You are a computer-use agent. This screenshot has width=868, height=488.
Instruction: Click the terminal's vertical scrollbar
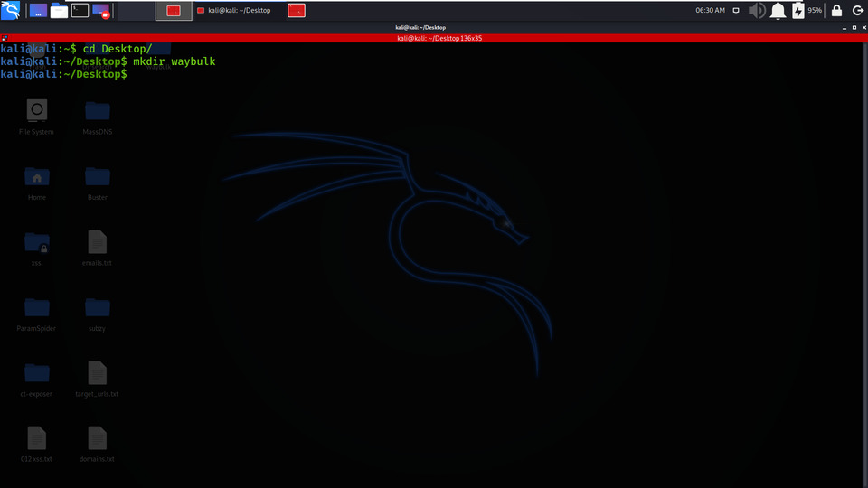point(865,265)
